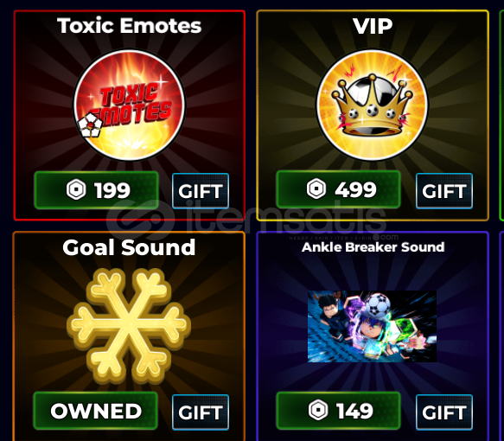Screen dimensions: 504x441
Task: Click the VIP golden crown icon
Action: (373, 105)
